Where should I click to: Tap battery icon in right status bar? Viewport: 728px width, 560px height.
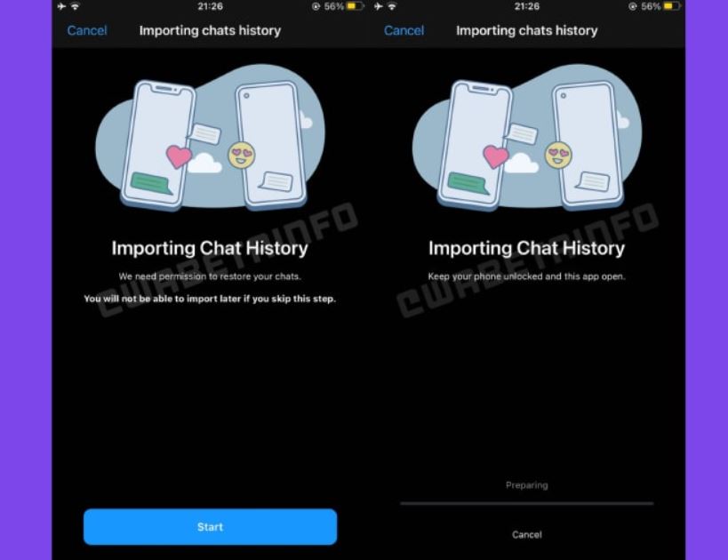point(672,6)
